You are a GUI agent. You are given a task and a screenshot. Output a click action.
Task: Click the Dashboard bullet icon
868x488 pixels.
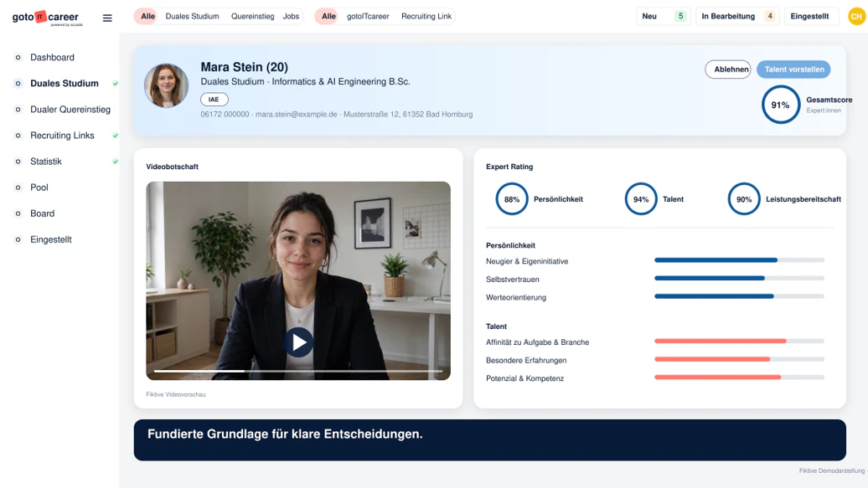[x=18, y=58]
